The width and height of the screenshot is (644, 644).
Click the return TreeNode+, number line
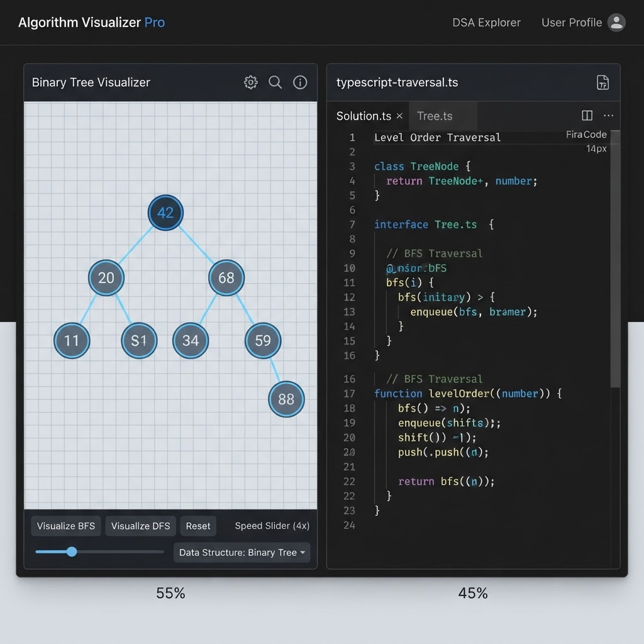[x=462, y=180]
